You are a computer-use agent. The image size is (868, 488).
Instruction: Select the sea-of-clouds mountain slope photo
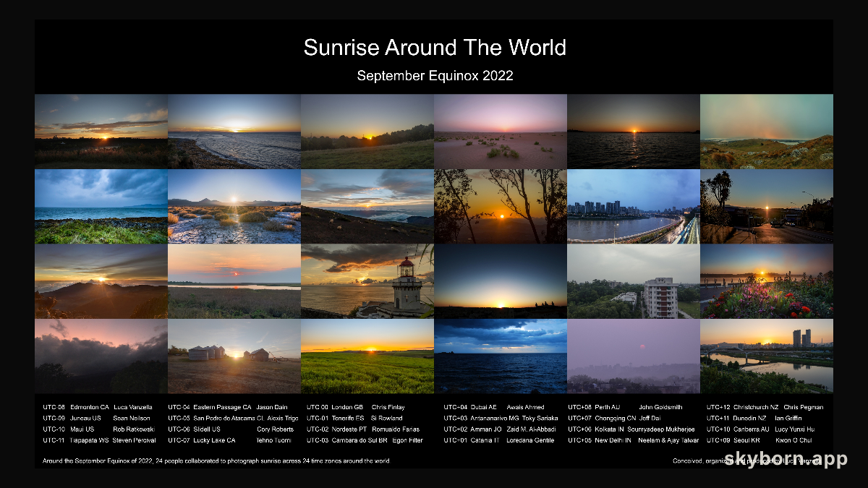pos(367,206)
